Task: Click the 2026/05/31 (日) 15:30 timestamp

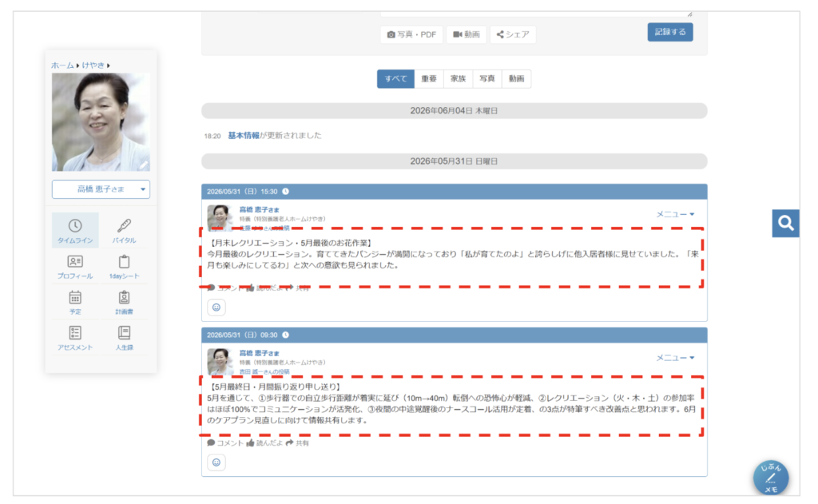Action: tap(242, 192)
